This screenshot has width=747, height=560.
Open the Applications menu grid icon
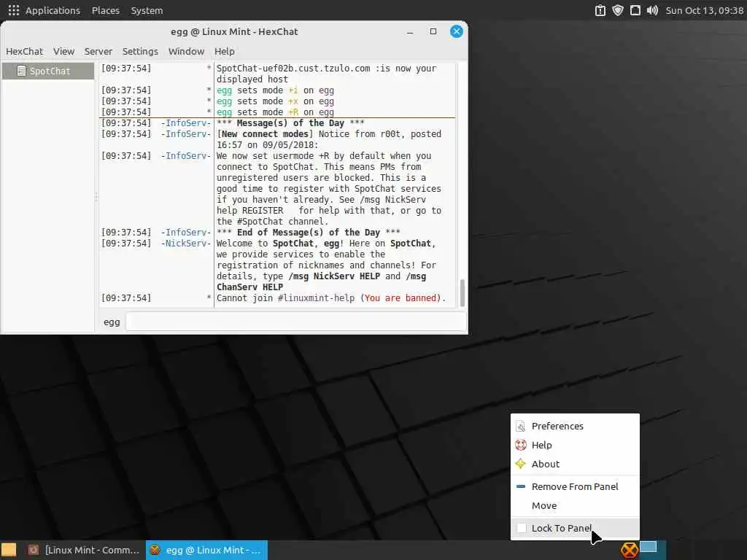pos(14,10)
